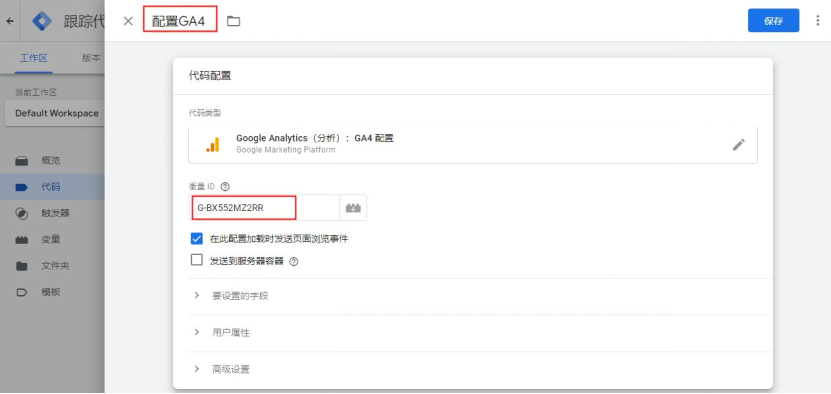Switch to the 版本 tab
The image size is (831, 394).
91,58
